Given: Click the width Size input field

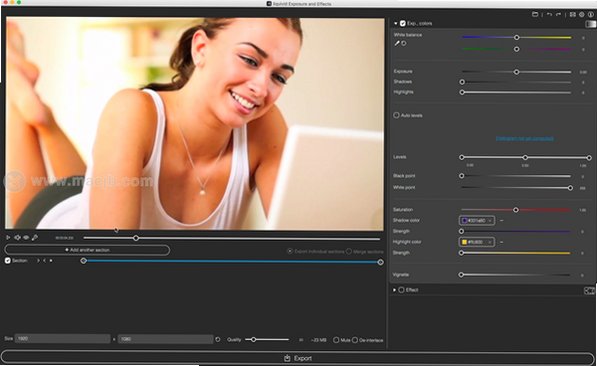Looking at the screenshot, I should [63, 339].
